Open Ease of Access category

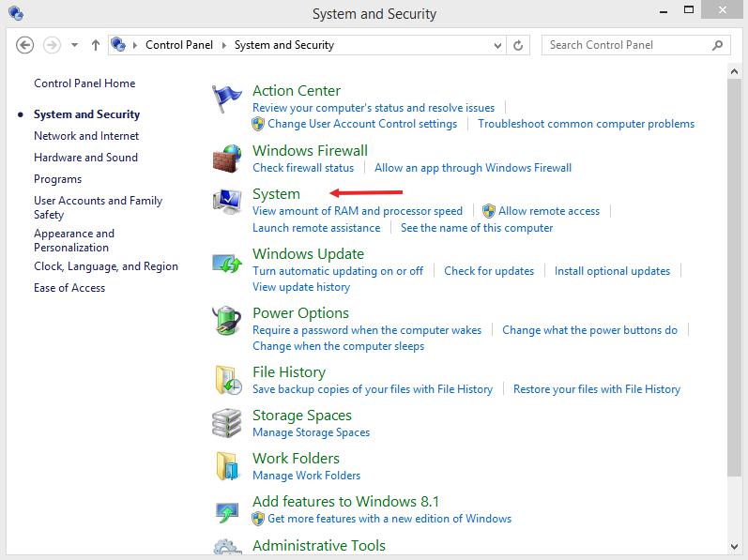69,288
